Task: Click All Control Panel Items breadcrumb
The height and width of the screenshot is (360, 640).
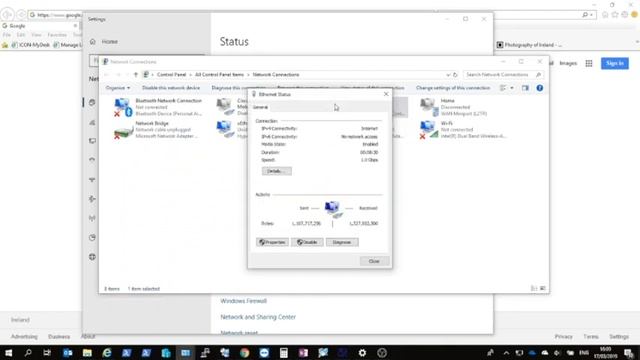Action: tap(219, 75)
